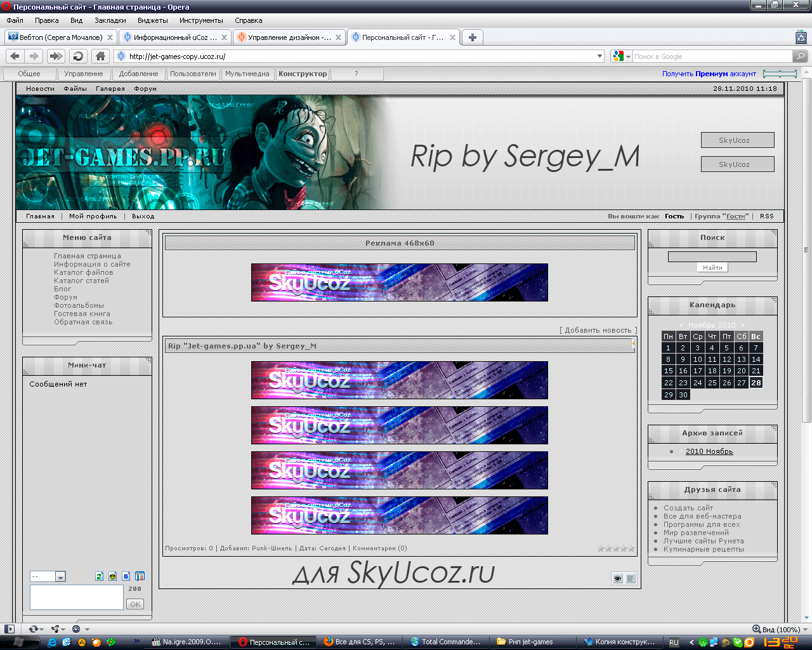Click the Добавить новость link
This screenshot has height=650, width=812.
click(598, 330)
